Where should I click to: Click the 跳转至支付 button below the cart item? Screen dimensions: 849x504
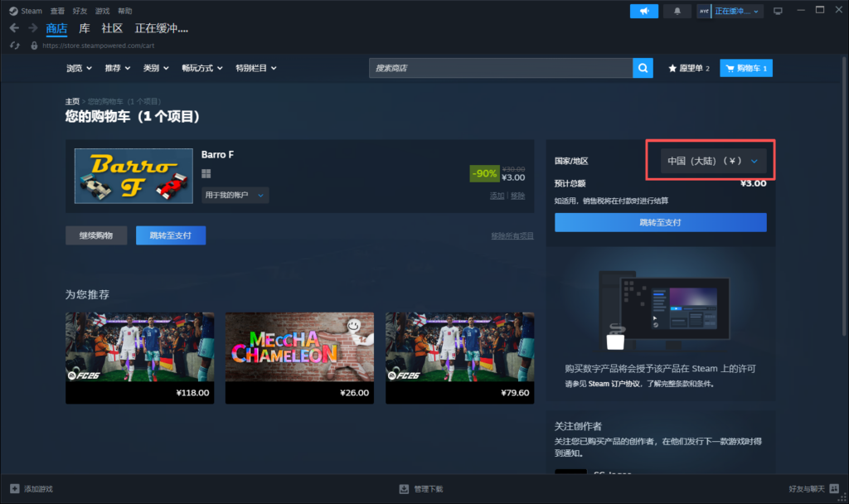pos(171,235)
